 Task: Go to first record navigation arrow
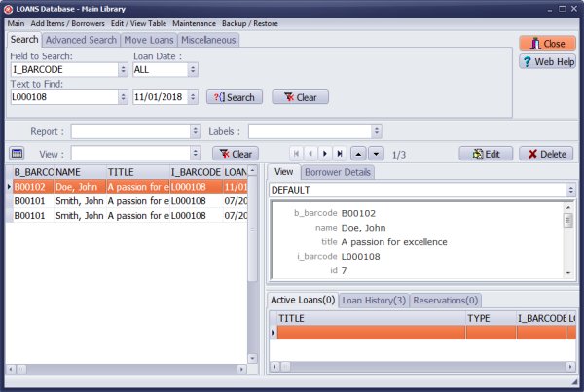tap(296, 154)
